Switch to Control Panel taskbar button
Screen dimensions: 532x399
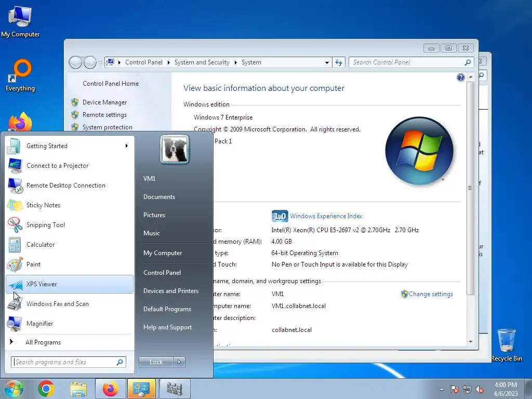pyautogui.click(x=141, y=389)
